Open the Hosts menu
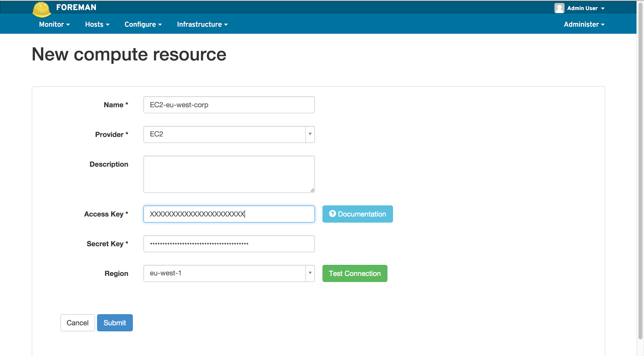 97,24
